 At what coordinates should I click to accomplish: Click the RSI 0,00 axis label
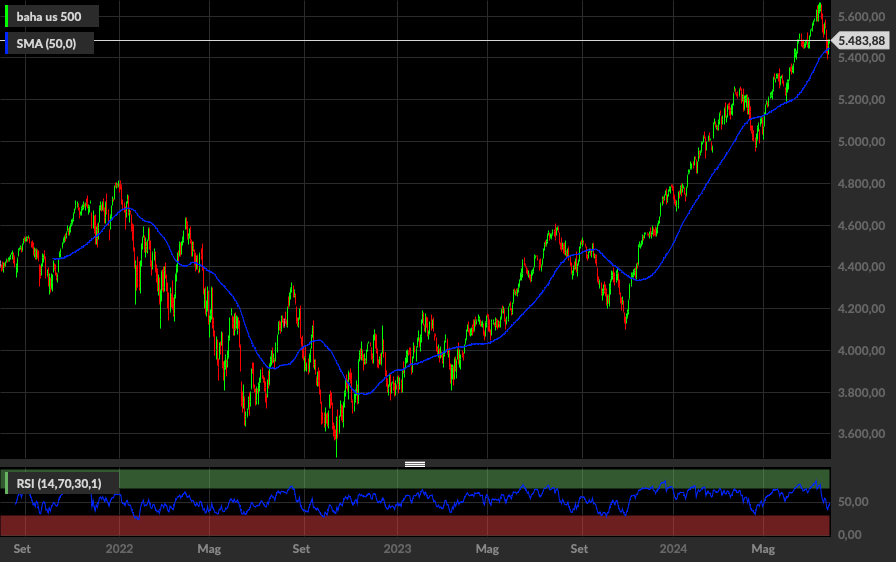pyautogui.click(x=848, y=535)
